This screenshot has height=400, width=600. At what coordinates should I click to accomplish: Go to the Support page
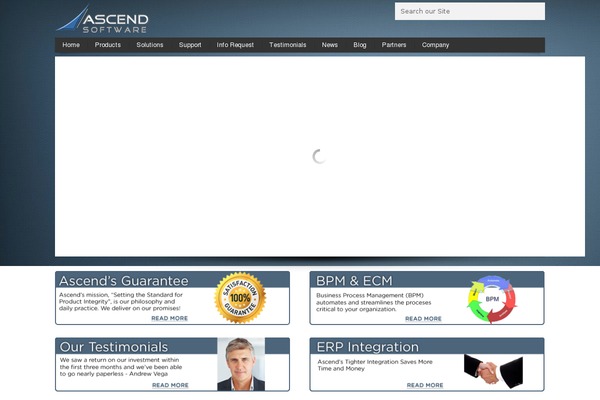click(190, 45)
